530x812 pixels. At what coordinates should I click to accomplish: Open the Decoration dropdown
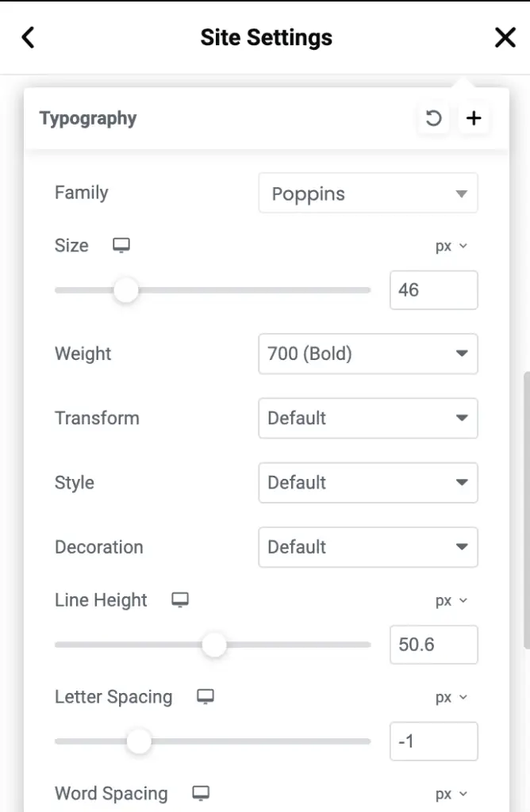pos(368,547)
